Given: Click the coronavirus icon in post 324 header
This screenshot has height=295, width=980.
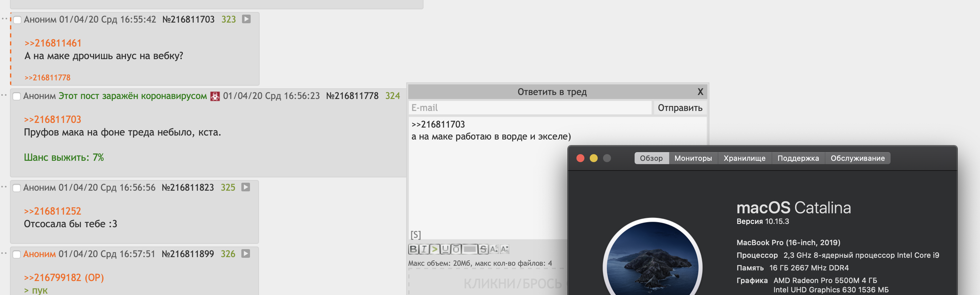Looking at the screenshot, I should (215, 96).
